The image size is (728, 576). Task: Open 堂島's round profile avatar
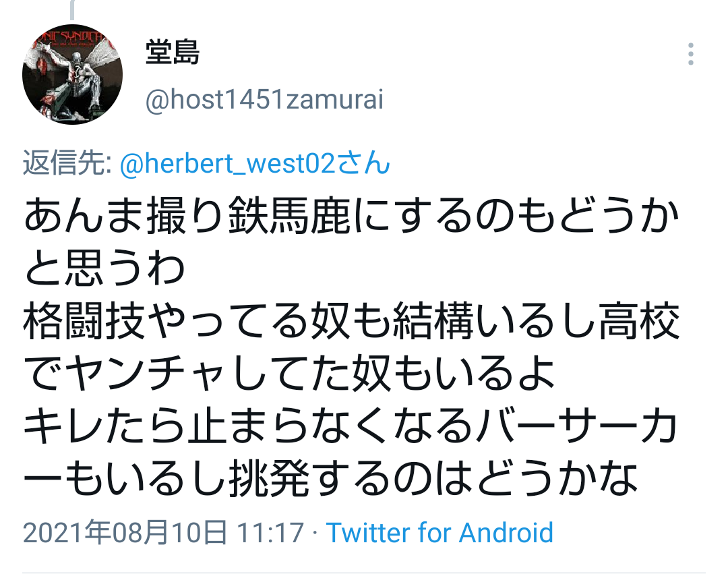click(72, 74)
